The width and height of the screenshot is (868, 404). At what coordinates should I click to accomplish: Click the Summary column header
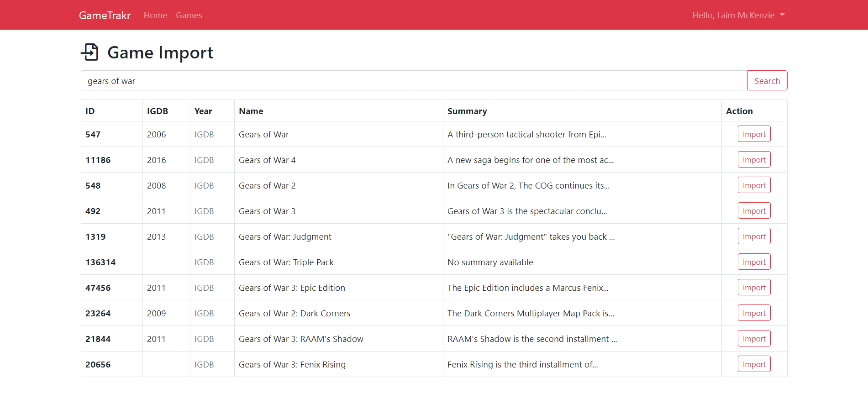pyautogui.click(x=467, y=111)
